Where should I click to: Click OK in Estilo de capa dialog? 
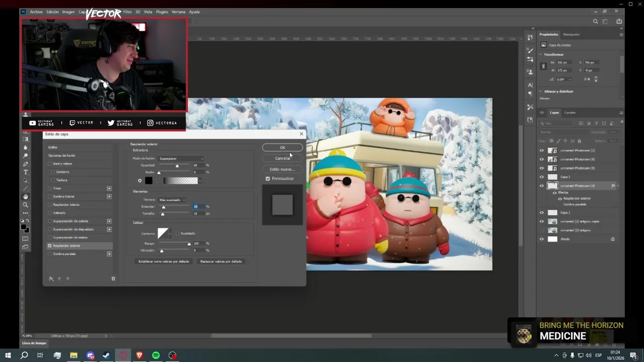point(282,147)
